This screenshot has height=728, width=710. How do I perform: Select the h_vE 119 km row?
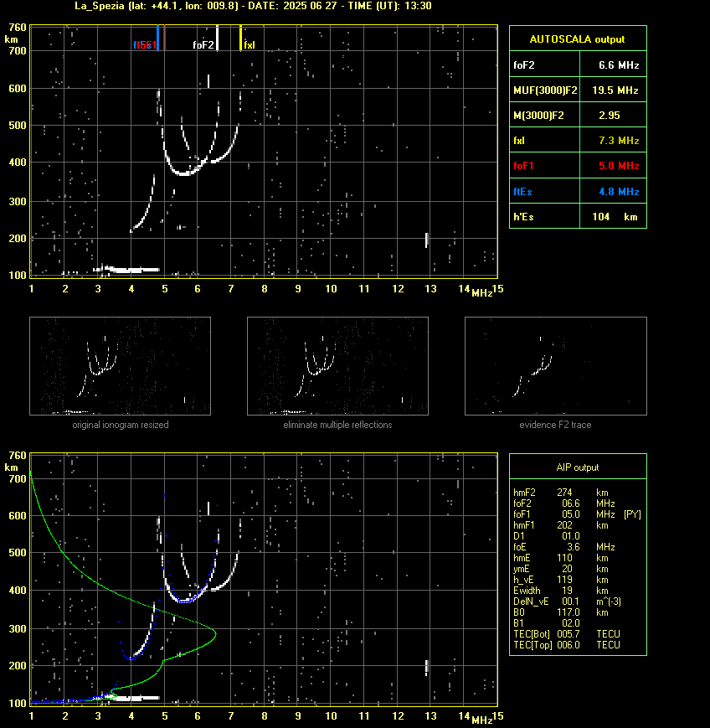tap(561, 580)
